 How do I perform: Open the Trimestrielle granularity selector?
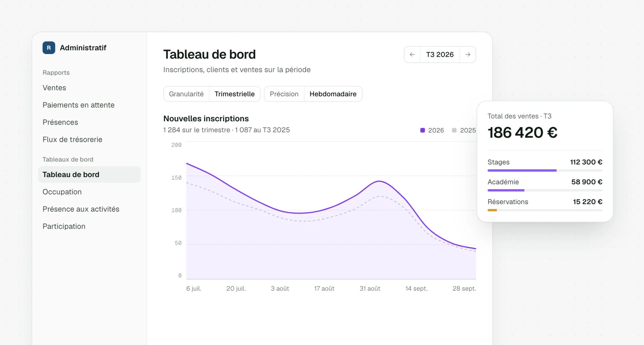point(234,94)
